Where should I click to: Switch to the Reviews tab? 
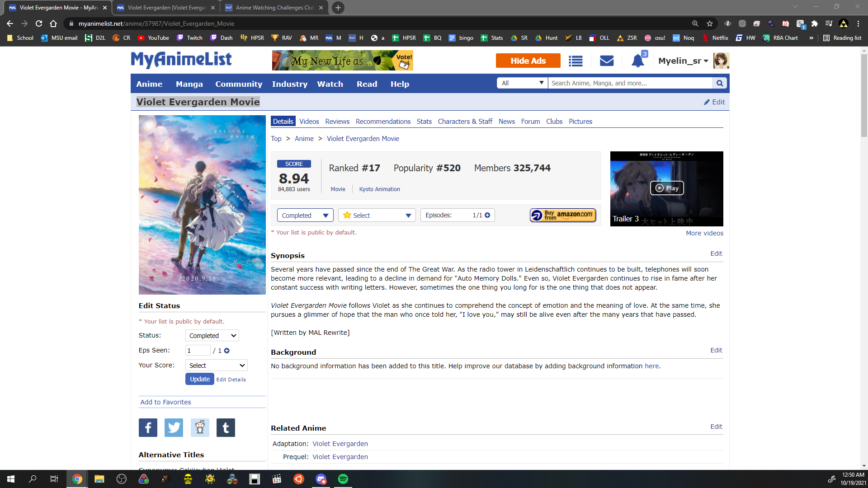pyautogui.click(x=337, y=122)
